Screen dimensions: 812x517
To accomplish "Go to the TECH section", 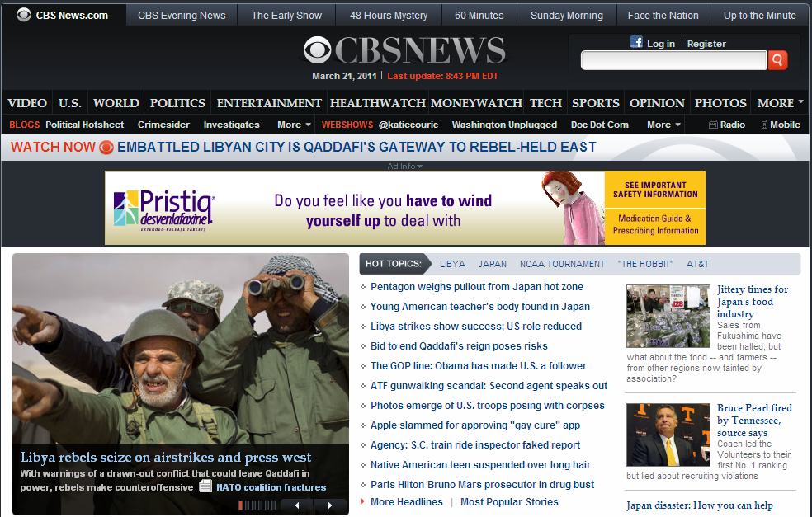I will (545, 103).
